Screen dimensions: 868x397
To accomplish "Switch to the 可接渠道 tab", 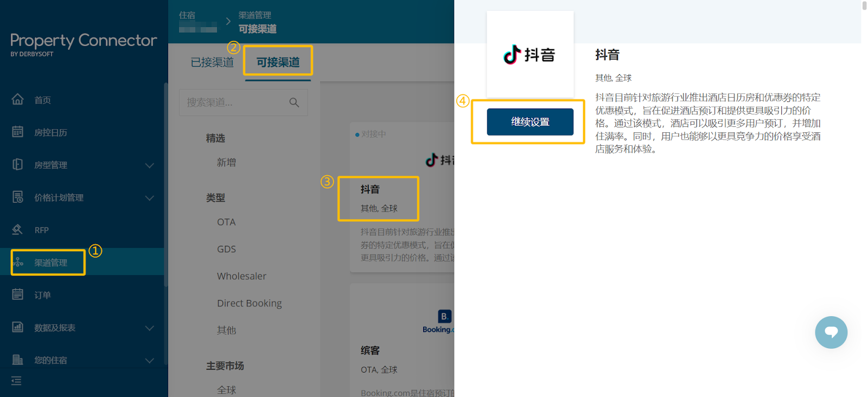I will point(278,62).
